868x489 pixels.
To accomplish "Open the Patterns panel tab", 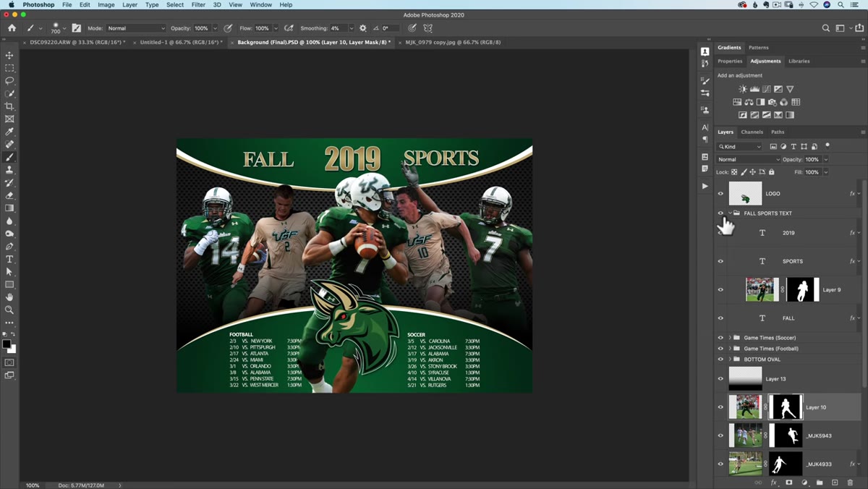I will 759,48.
